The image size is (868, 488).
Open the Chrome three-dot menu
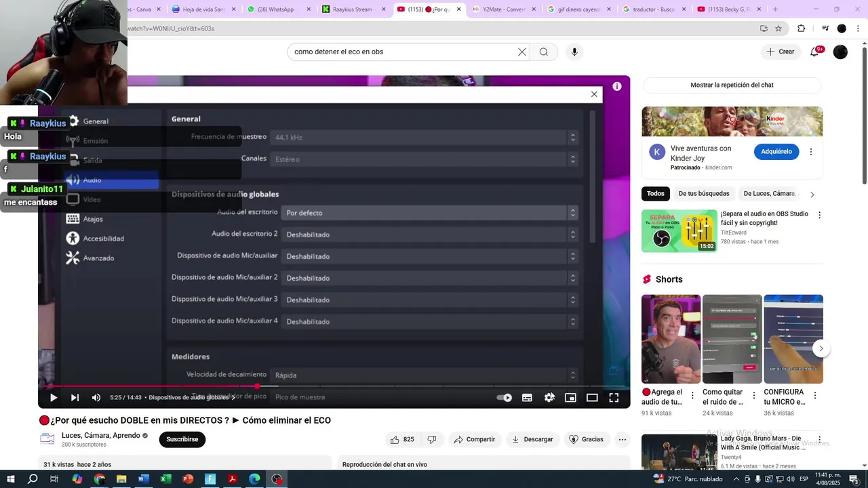tap(858, 28)
